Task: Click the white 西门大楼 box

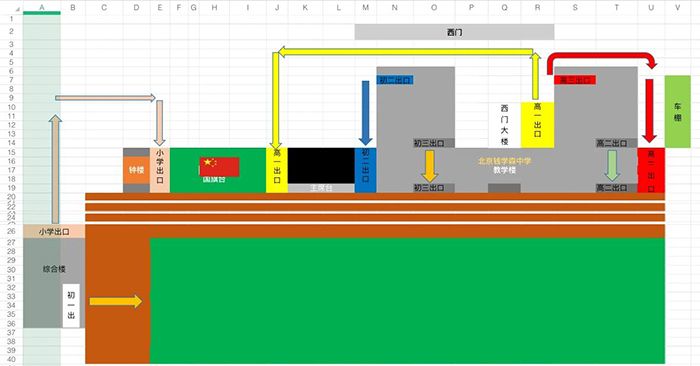Action: click(x=504, y=125)
